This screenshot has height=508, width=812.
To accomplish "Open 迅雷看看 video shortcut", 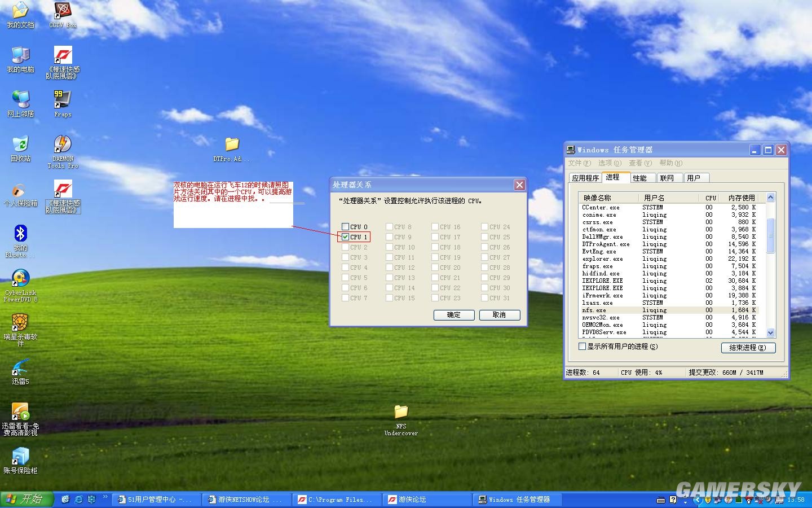I will click(x=20, y=419).
